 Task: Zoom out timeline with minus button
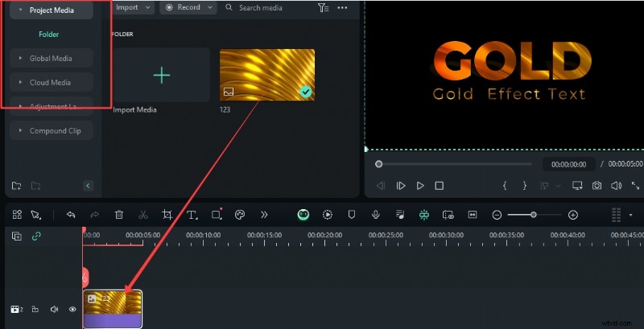[x=497, y=215]
